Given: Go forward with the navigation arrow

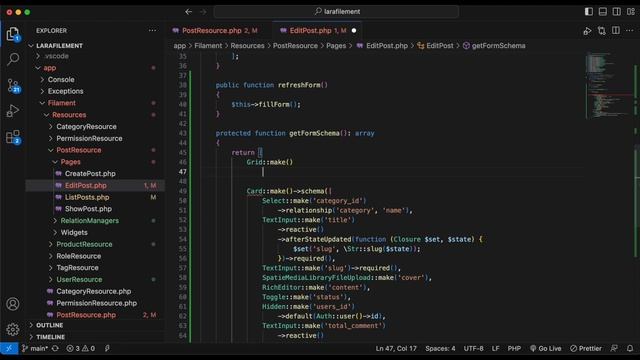Looking at the screenshot, I should (203, 12).
